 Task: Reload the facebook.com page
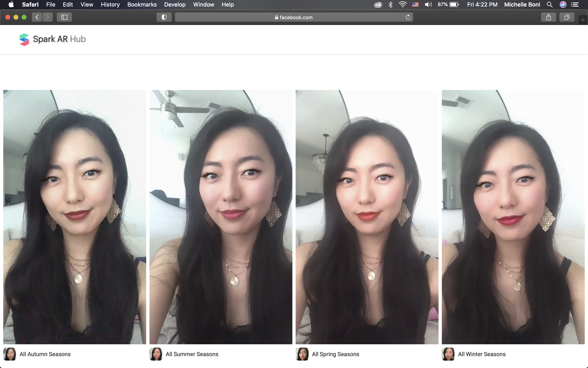(408, 17)
